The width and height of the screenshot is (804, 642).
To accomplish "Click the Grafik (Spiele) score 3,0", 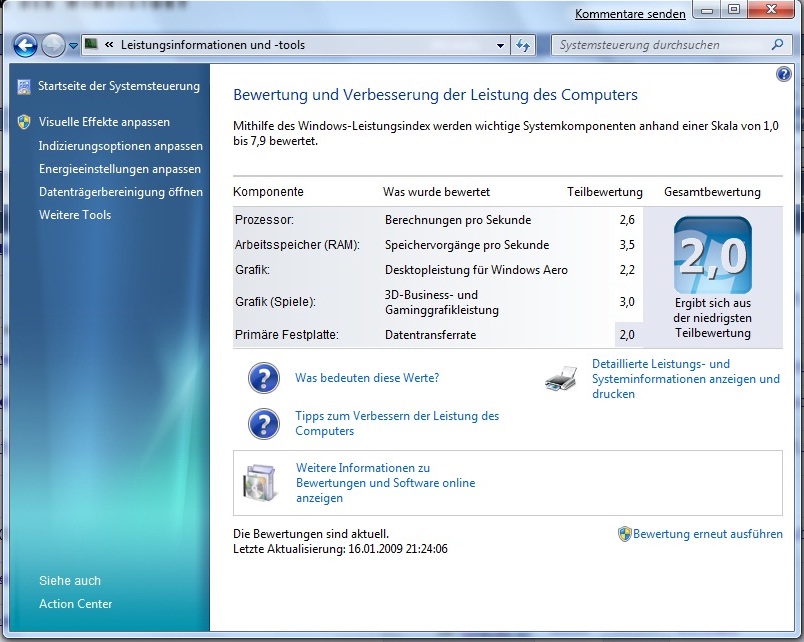I will 627,302.
